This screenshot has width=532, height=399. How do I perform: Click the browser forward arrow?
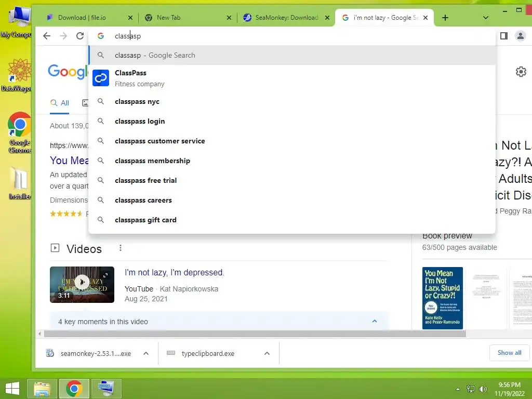[x=63, y=36]
